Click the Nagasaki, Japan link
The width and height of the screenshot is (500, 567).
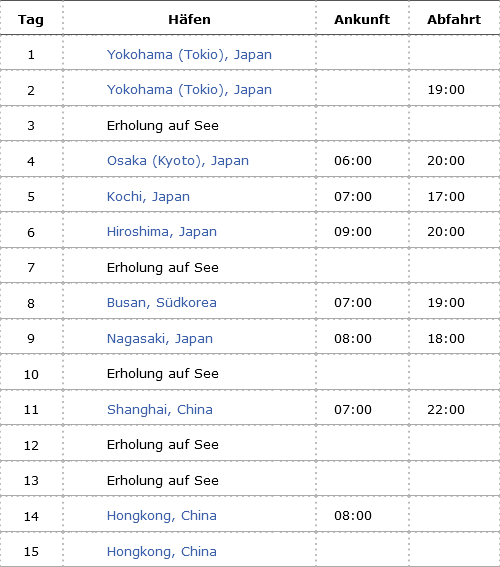(160, 338)
